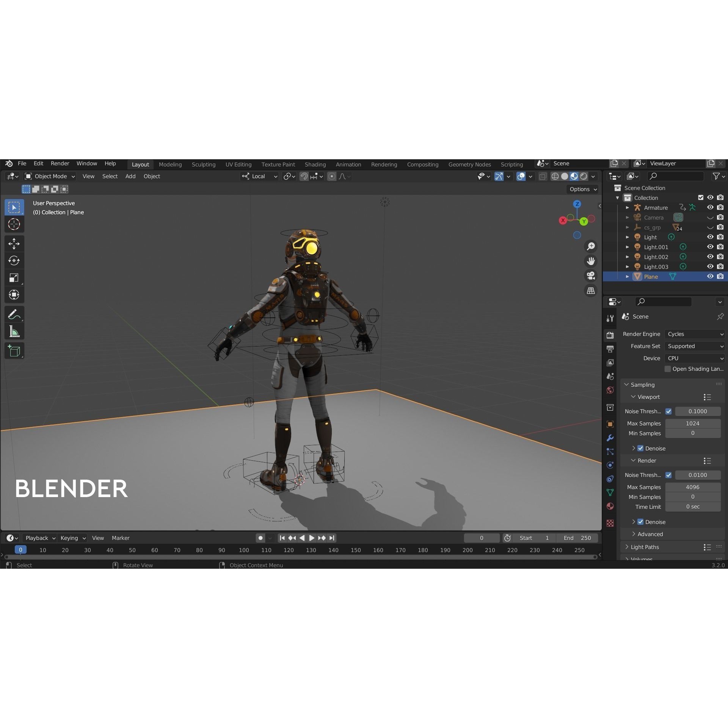Switch to the Animation workspace tab

[x=348, y=164]
